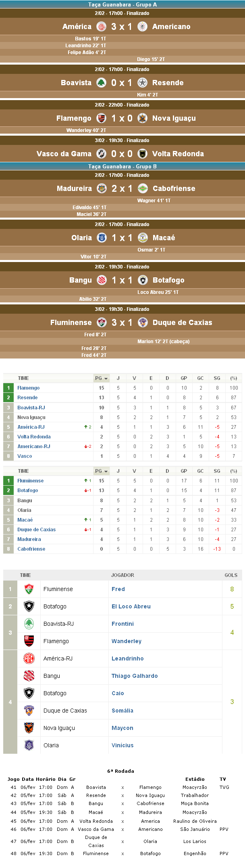Open the Frontini player link
Viewport: 245px width, 868px height.
(x=122, y=624)
